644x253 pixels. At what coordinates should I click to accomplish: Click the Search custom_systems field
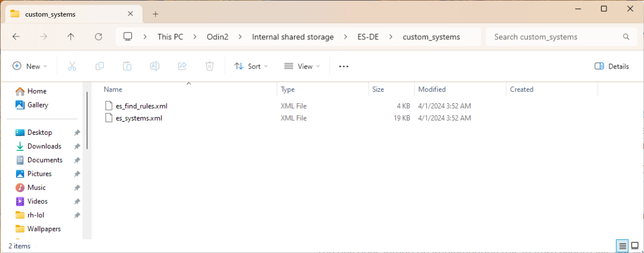pos(555,37)
